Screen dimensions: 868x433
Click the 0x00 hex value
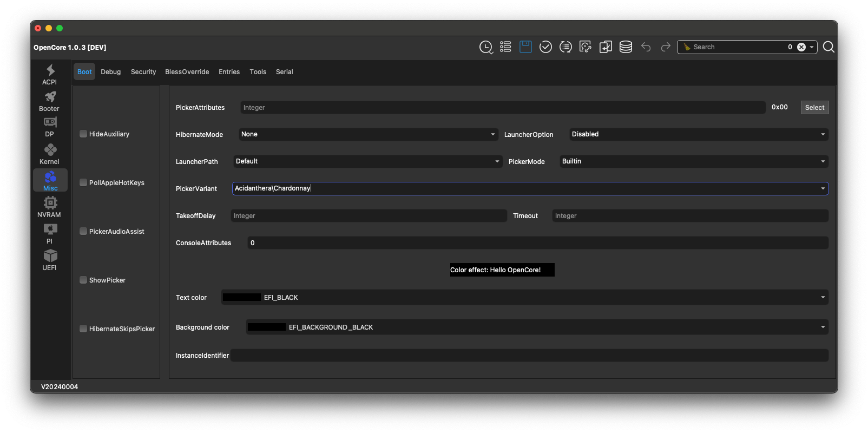coord(780,107)
